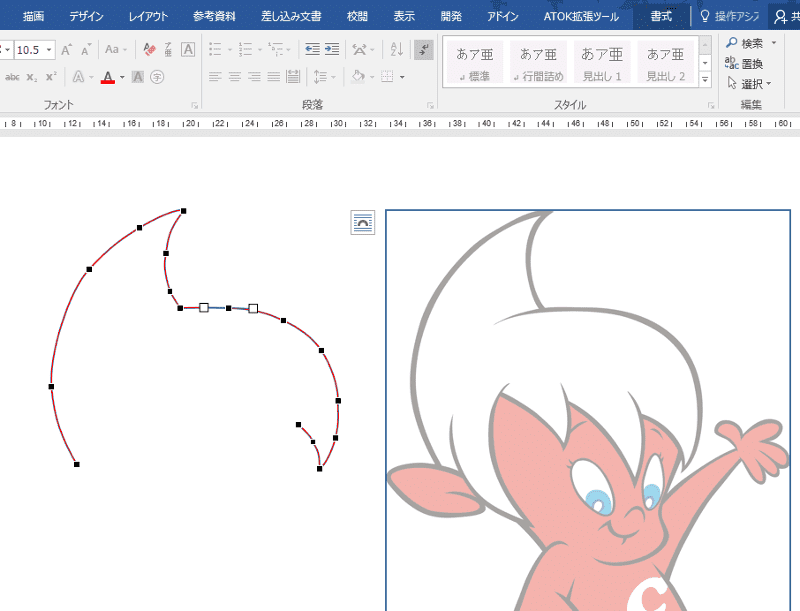Apply the 見出し 2 style
This screenshot has height=611, width=800.
point(666,62)
